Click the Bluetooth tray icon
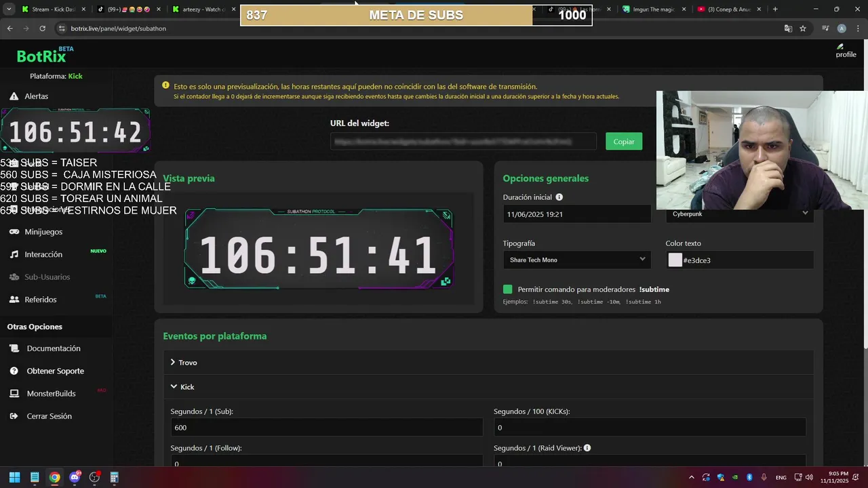 pos(749,477)
